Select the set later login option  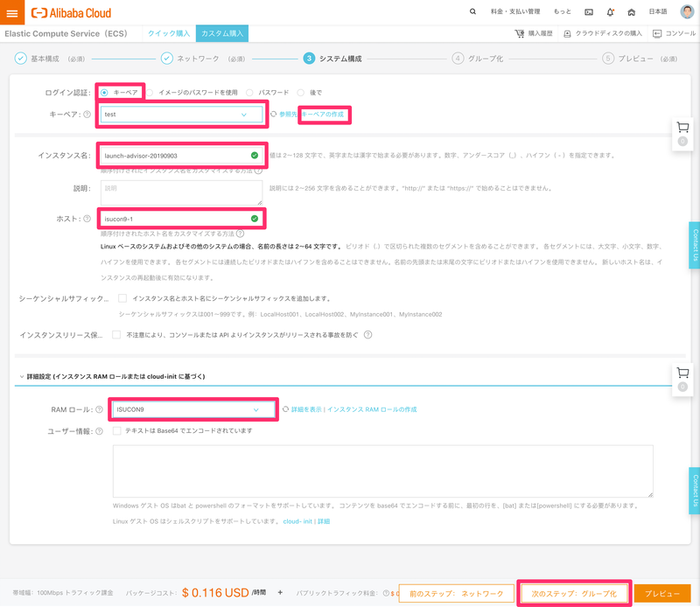[301, 93]
